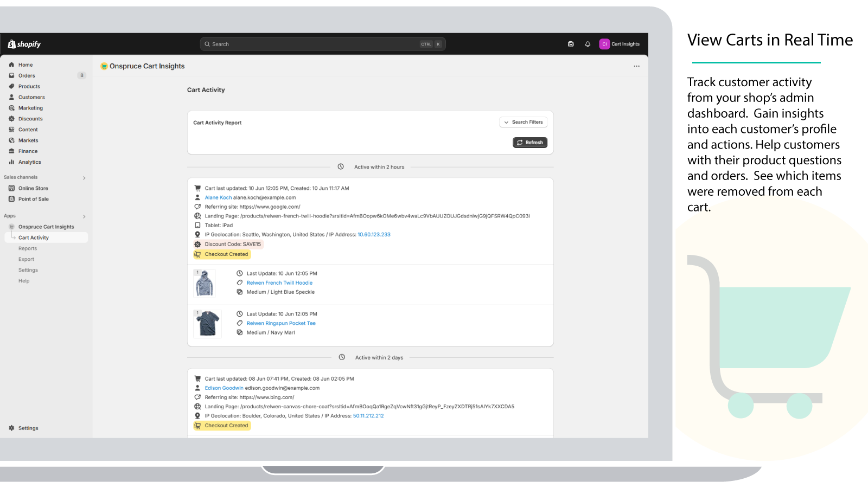Click location pin icon by Boulder geolocation
The height and width of the screenshot is (488, 868).
197,416
